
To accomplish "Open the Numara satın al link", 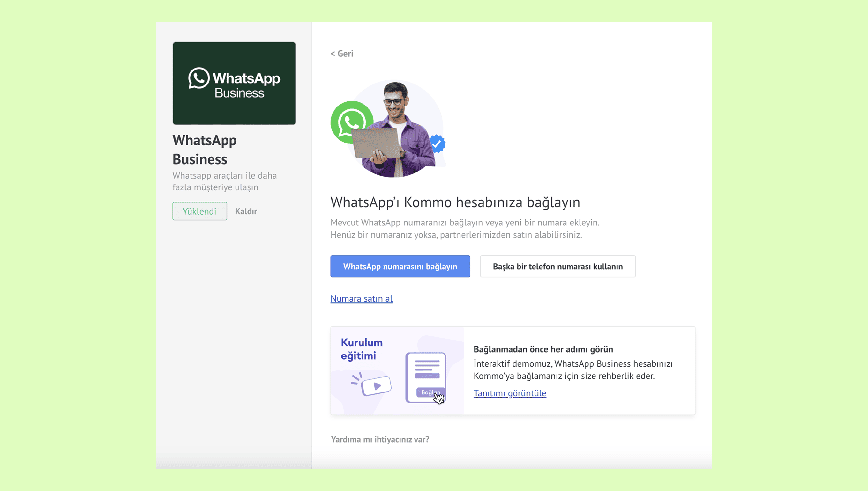I will [x=361, y=298].
